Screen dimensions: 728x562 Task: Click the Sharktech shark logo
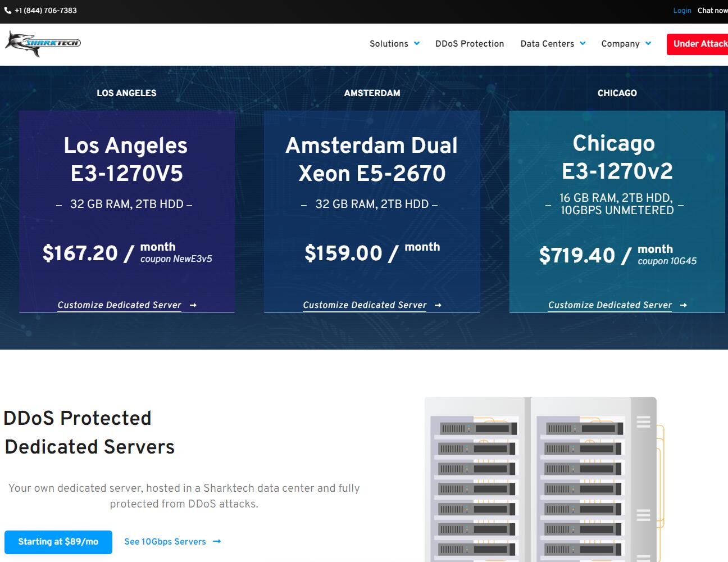click(x=43, y=44)
